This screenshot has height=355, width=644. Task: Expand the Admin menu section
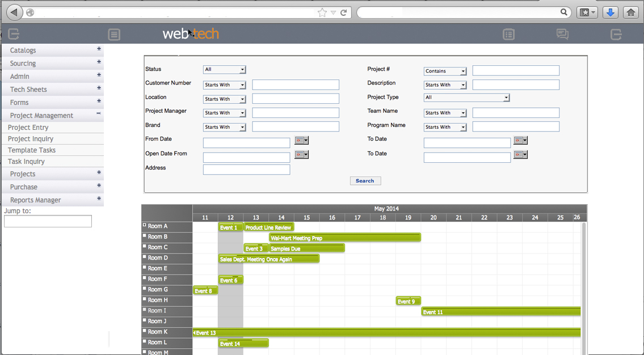tap(99, 75)
